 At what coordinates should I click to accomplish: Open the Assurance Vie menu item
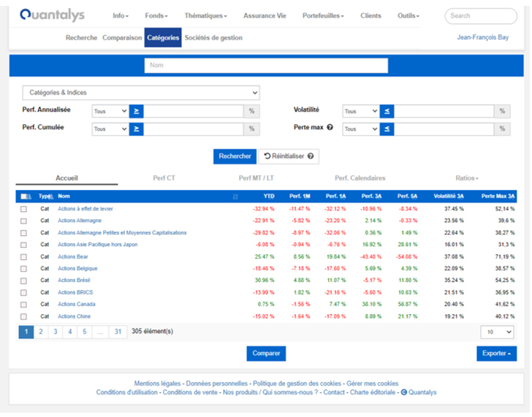[265, 15]
